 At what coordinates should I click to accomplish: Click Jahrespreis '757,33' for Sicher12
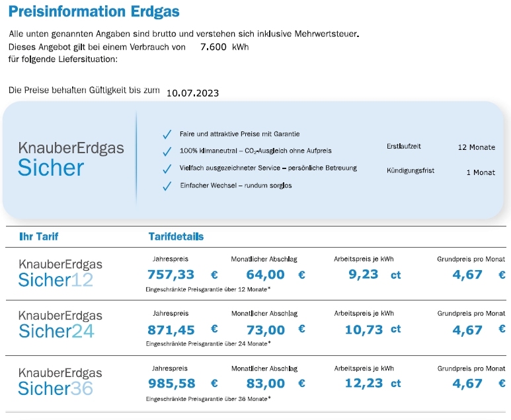(x=171, y=275)
